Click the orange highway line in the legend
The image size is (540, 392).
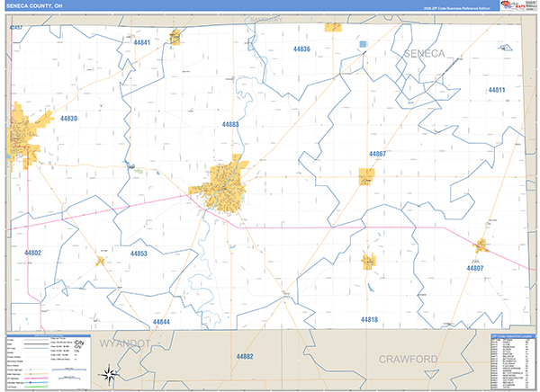click(36, 374)
